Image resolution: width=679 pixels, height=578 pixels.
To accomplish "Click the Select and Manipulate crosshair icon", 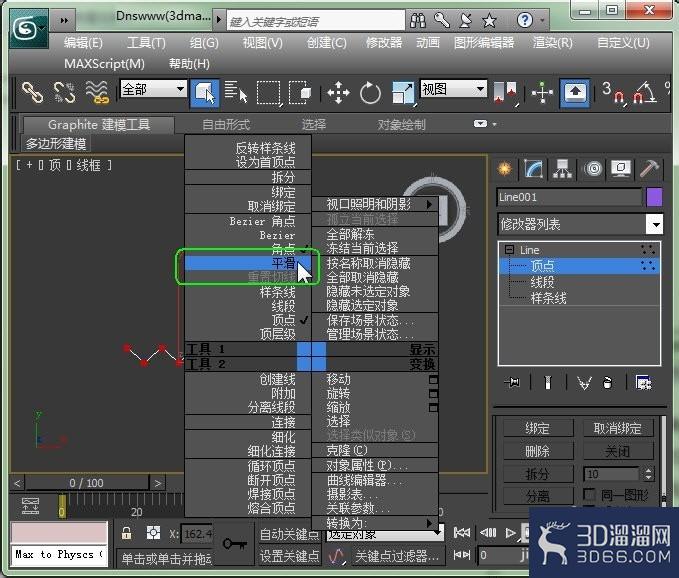I will coord(542,92).
